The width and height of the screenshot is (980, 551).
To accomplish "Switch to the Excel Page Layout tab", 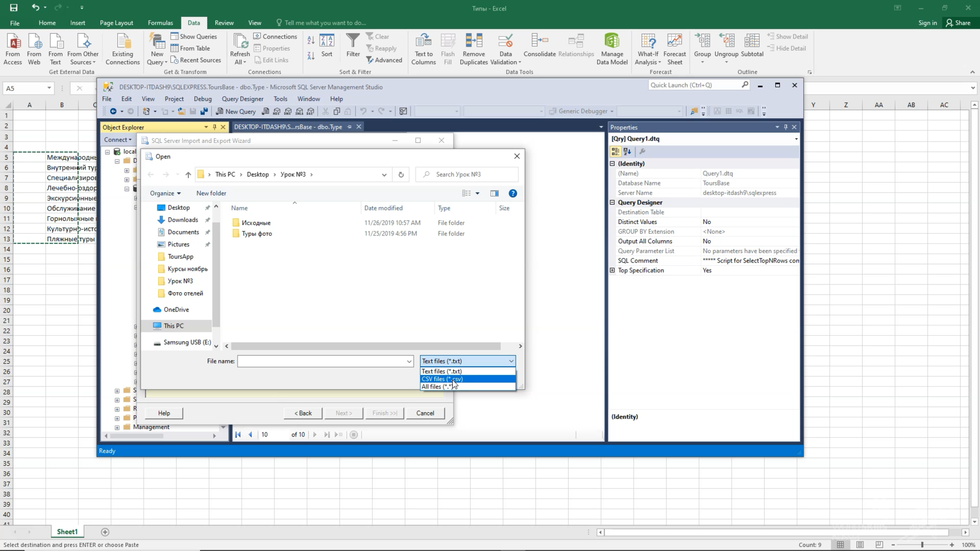I will [x=116, y=23].
